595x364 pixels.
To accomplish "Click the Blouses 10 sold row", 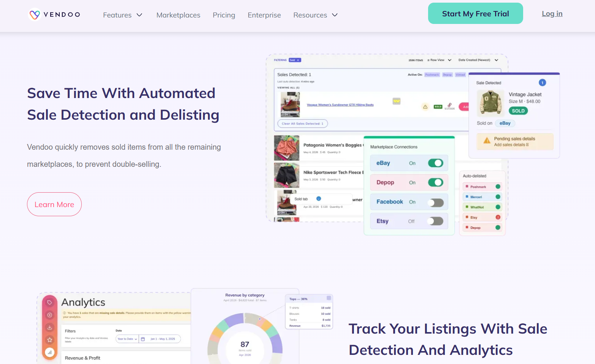I will coord(310,314).
